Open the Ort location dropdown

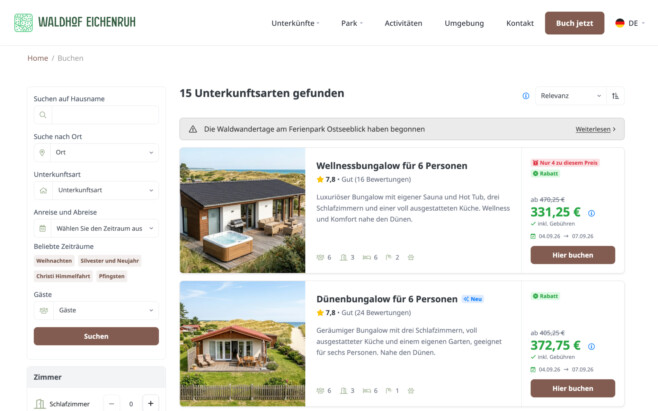(96, 152)
